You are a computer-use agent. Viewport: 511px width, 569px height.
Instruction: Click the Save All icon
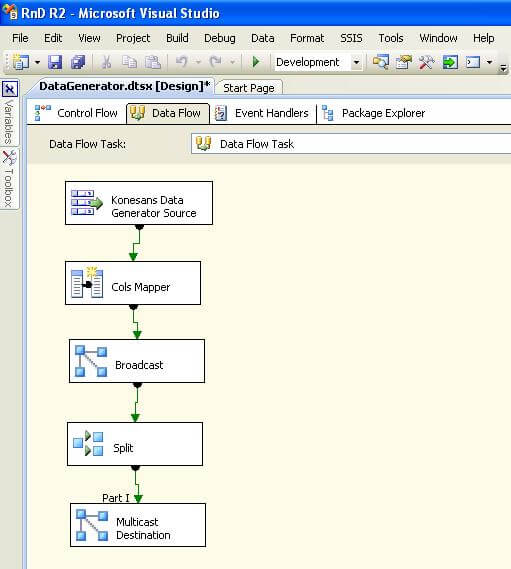[x=78, y=62]
